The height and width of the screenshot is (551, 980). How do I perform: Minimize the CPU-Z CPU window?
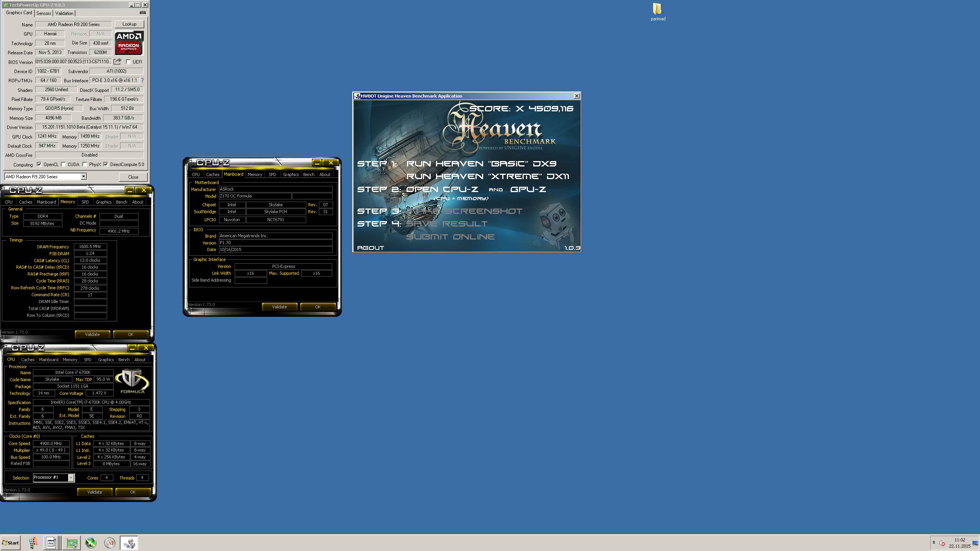tap(132, 348)
